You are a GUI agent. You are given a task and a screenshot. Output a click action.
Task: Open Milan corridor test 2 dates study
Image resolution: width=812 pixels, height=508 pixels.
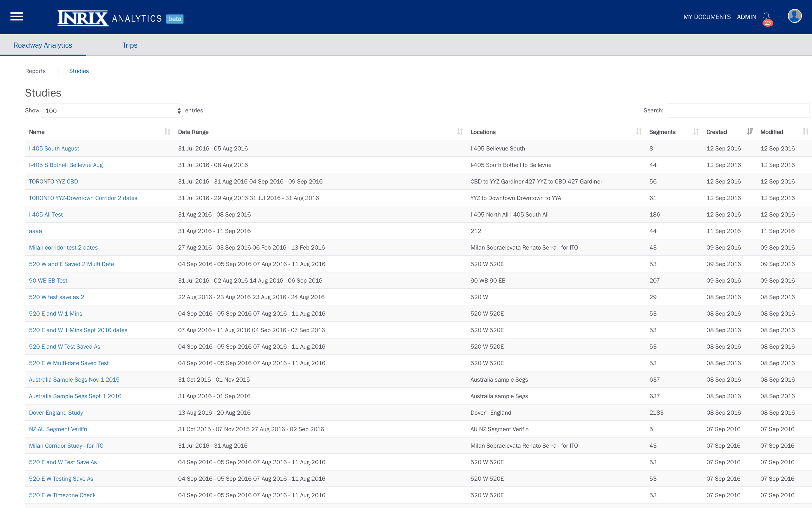[63, 247]
